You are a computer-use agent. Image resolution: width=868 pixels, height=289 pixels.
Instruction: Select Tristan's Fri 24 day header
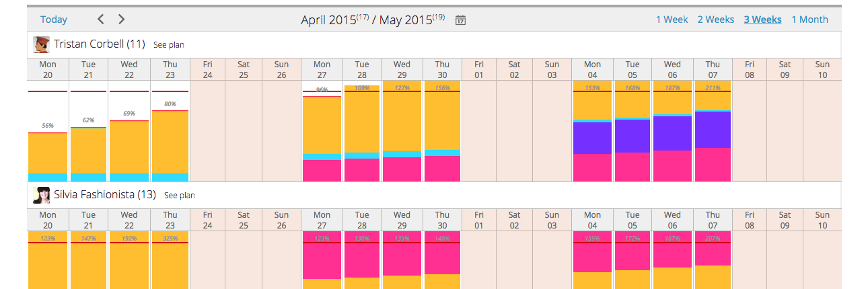coord(207,69)
